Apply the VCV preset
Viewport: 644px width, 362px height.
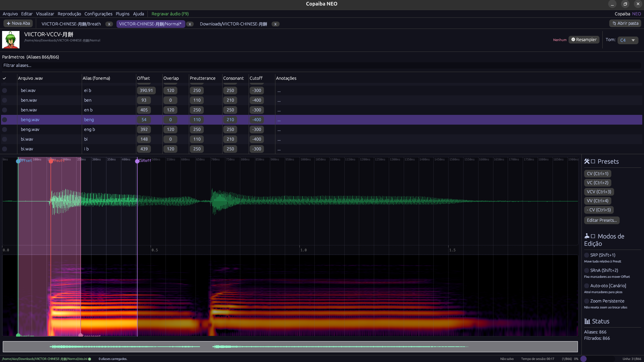[x=599, y=192]
